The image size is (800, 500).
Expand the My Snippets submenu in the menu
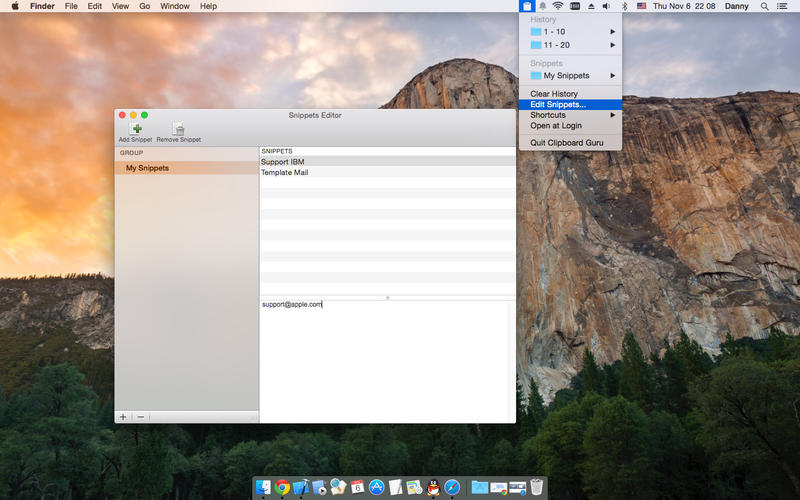[570, 76]
